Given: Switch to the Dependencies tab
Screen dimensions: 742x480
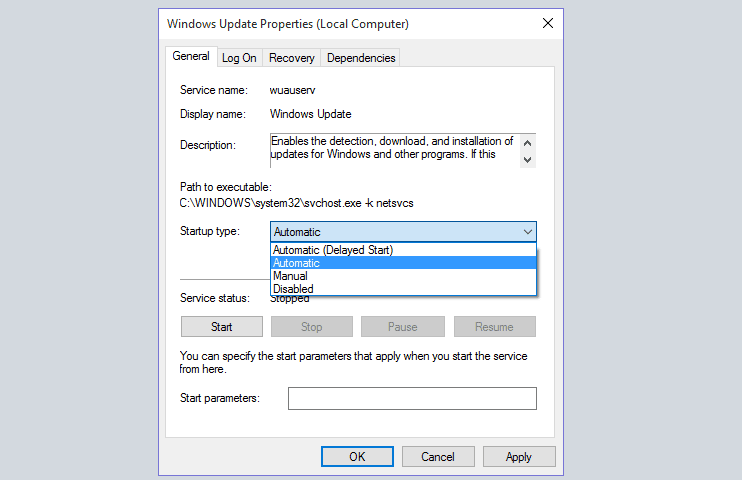Looking at the screenshot, I should (361, 58).
